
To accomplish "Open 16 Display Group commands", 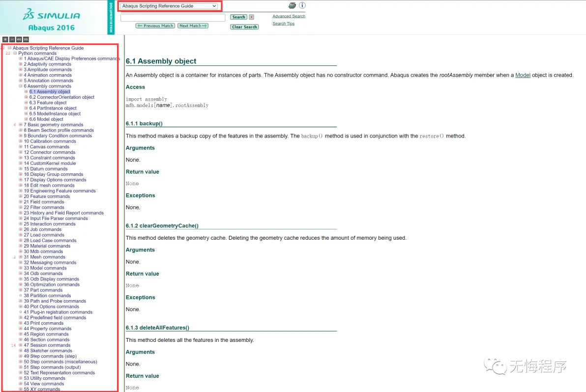I will point(54,174).
